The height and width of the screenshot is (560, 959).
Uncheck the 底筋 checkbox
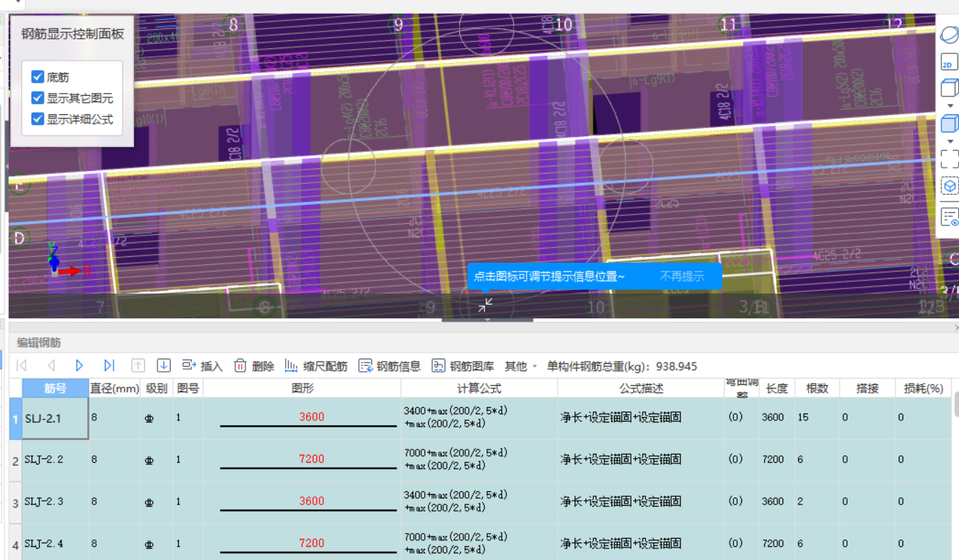tap(38, 77)
